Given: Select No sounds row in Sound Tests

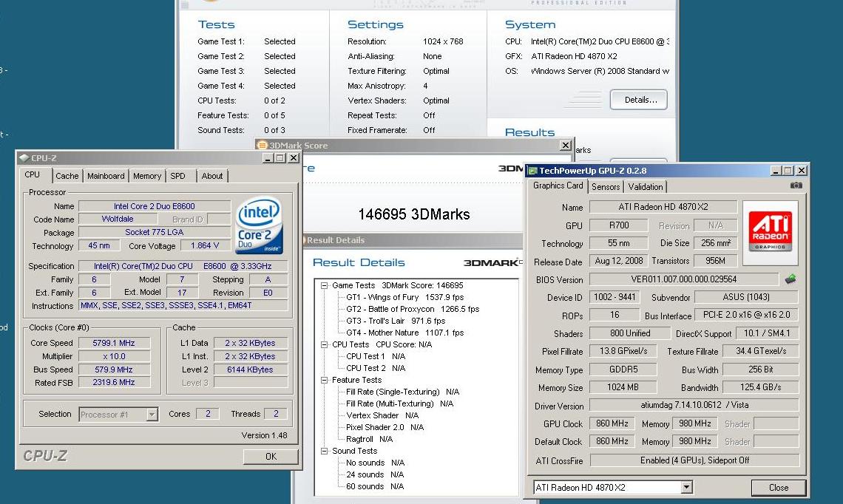Looking at the screenshot, I should click(x=375, y=463).
